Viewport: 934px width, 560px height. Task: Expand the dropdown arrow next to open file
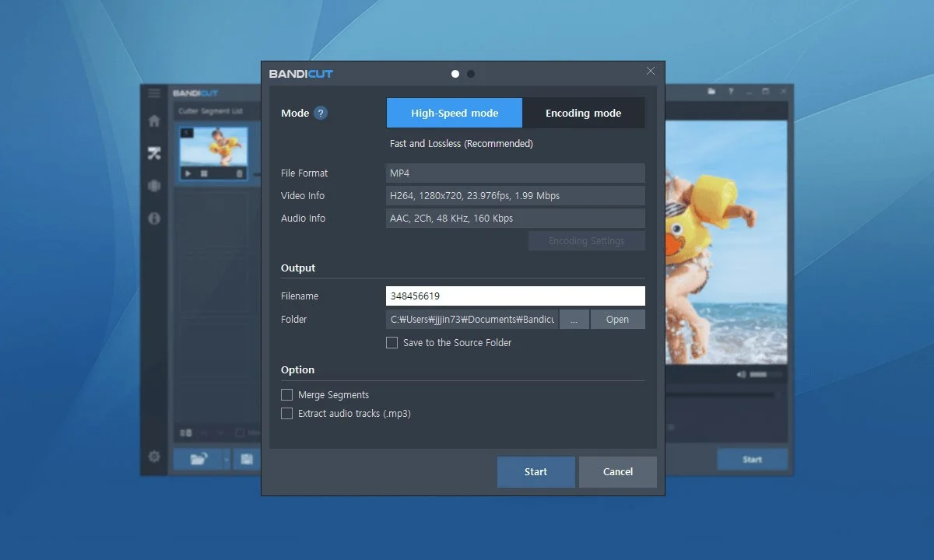226,459
